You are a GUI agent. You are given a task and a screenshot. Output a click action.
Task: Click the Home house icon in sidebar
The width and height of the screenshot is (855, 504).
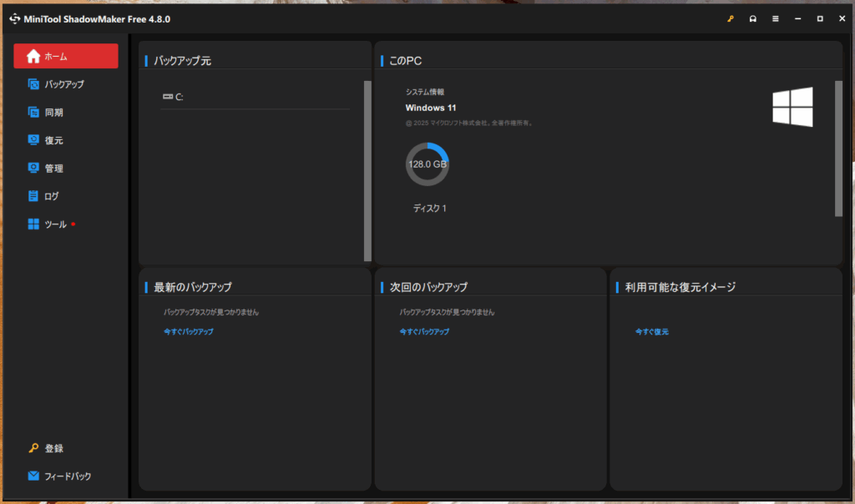click(x=33, y=56)
